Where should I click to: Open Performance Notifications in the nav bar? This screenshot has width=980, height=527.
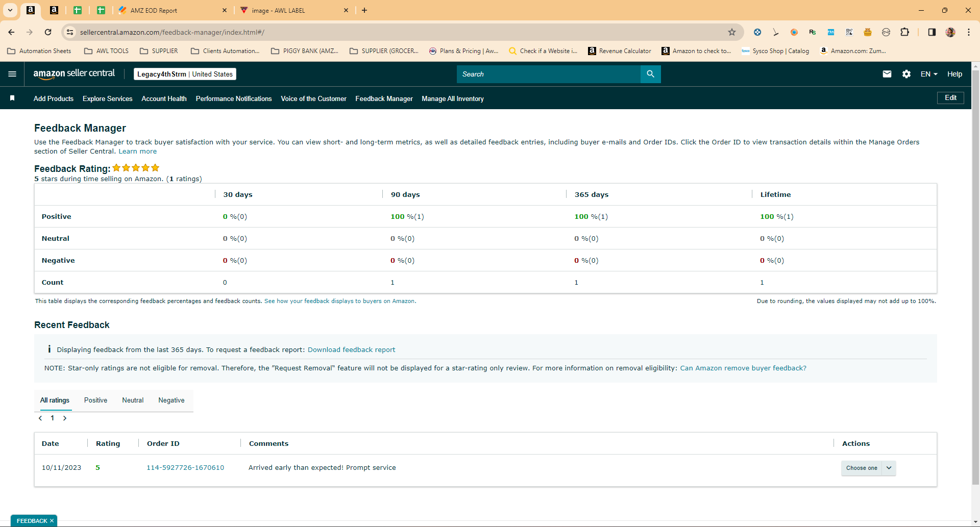tap(234, 98)
